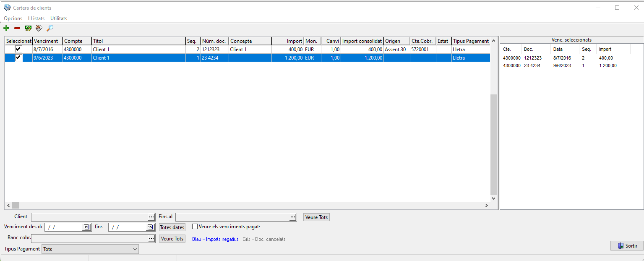Enable Veure els venciments pagats checkbox
The width and height of the screenshot is (644, 261).
click(195, 227)
